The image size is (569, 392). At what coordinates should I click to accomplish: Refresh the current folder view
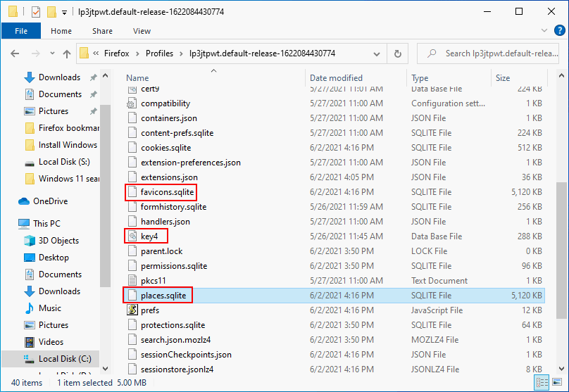[x=398, y=53]
